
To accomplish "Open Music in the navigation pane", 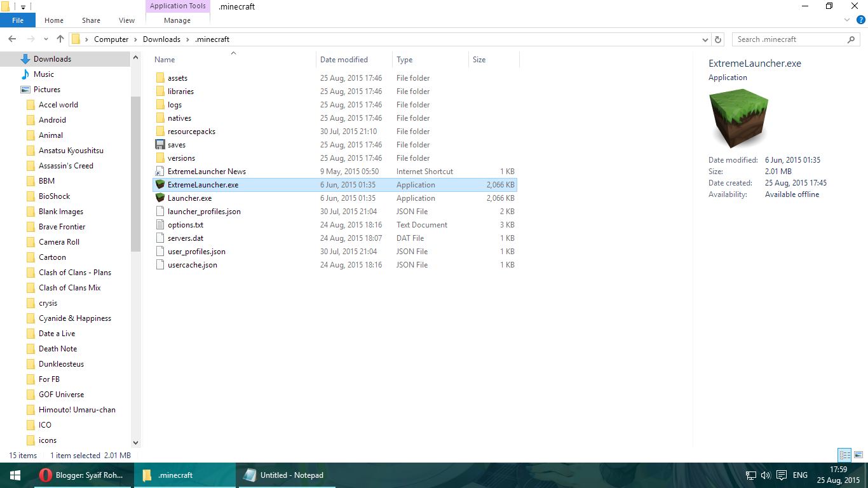I will tap(44, 74).
